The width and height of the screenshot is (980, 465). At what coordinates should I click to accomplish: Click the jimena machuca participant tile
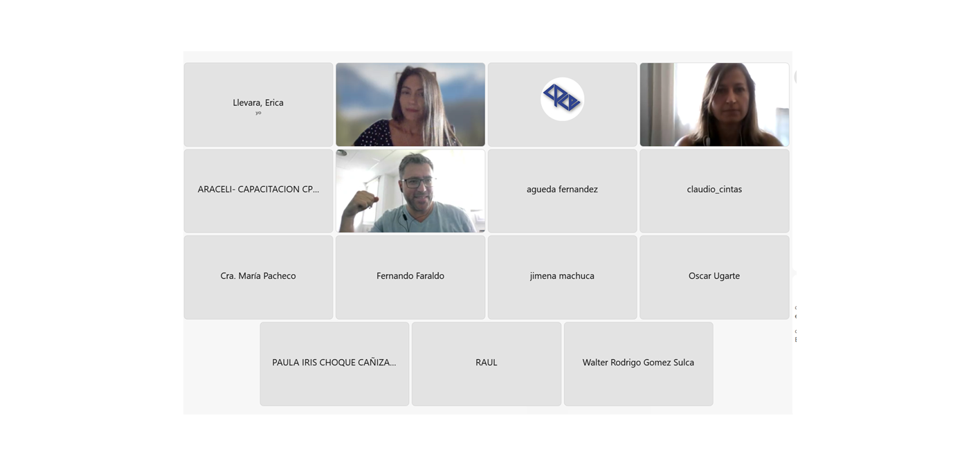[x=562, y=277]
